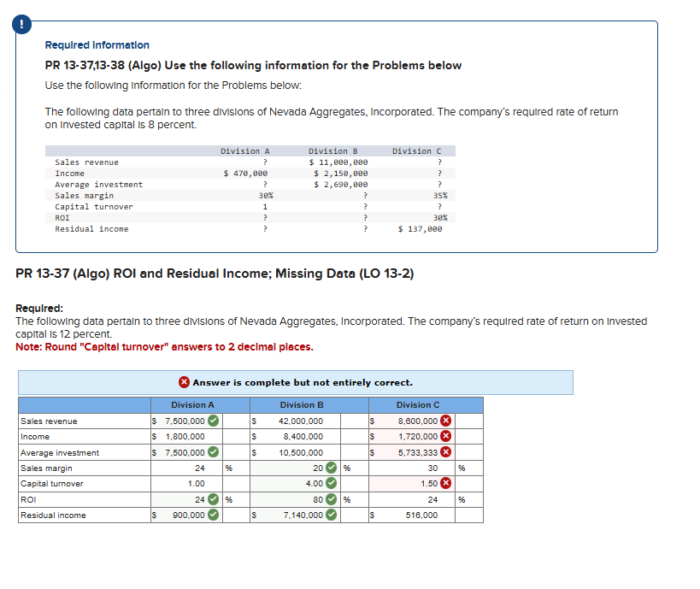
Task: Click the blue exclamation info icon
Action: [x=22, y=24]
